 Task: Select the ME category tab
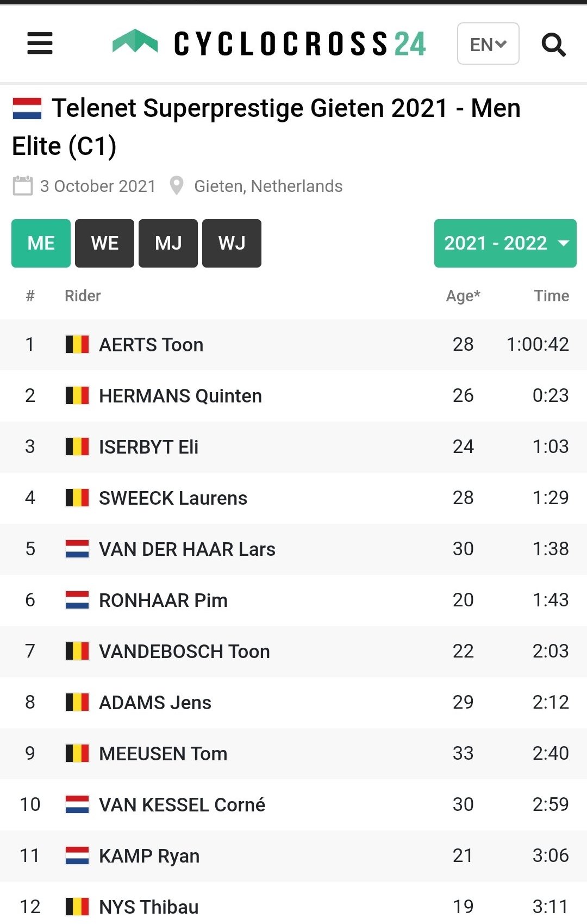click(41, 243)
